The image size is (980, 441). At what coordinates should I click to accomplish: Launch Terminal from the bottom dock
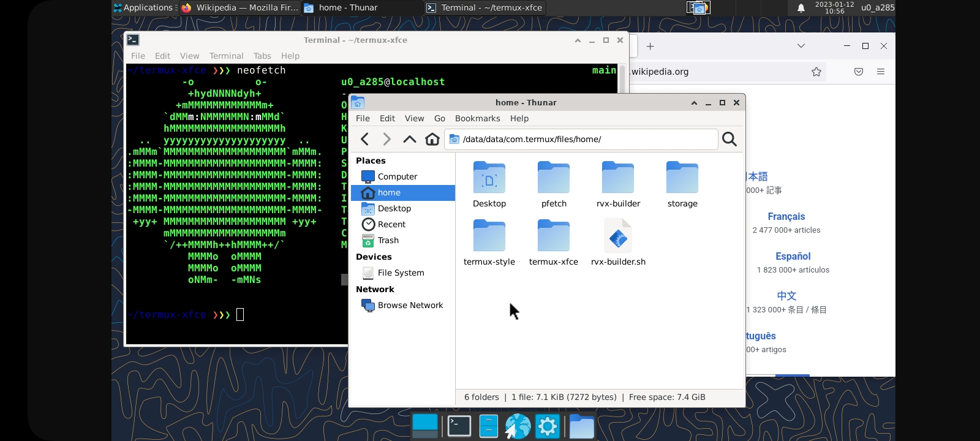pos(459,426)
